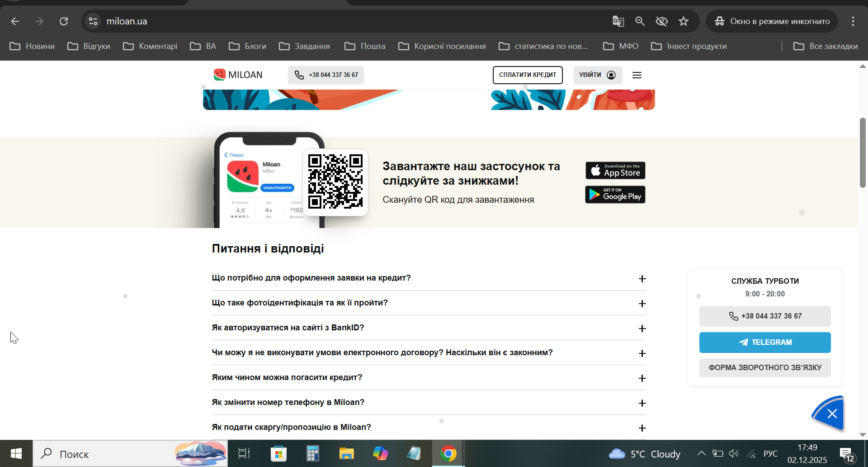Switch to Chrome on the taskbar

pyautogui.click(x=448, y=453)
